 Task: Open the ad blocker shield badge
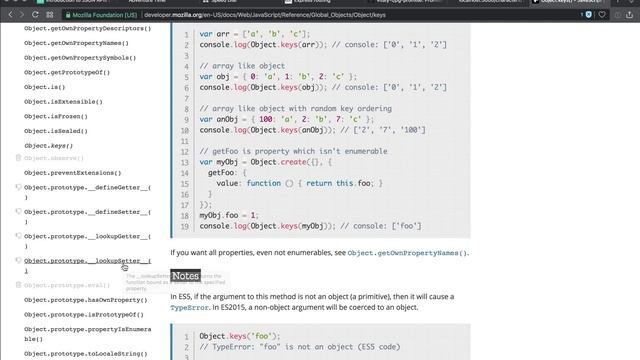pos(588,15)
